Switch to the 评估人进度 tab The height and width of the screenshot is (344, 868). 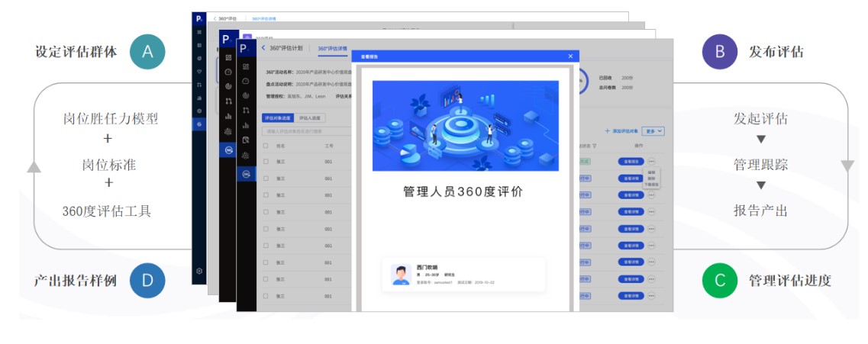pyautogui.click(x=310, y=118)
